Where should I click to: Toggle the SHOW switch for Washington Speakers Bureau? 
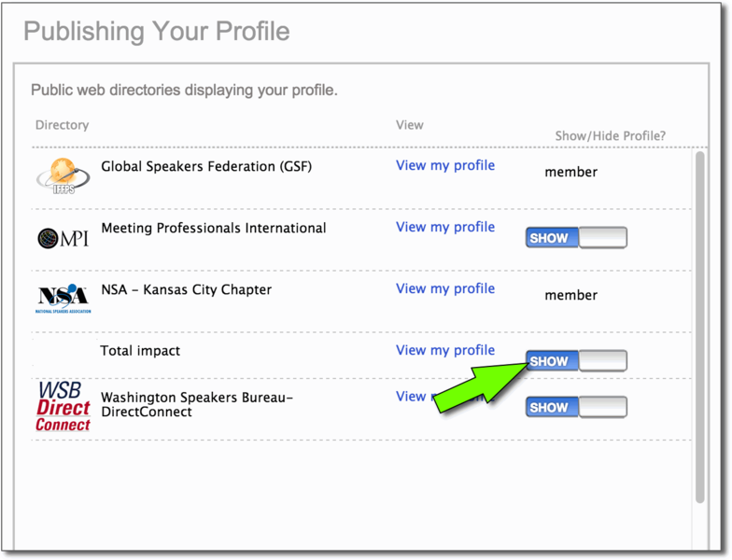click(576, 407)
